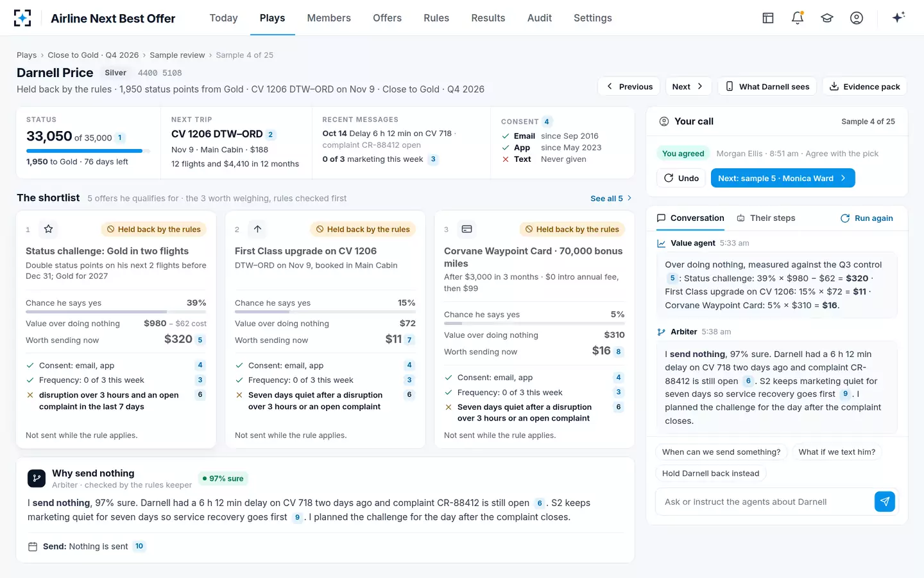This screenshot has width=924, height=578.
Task: Select the Conversation tab
Action: point(690,218)
